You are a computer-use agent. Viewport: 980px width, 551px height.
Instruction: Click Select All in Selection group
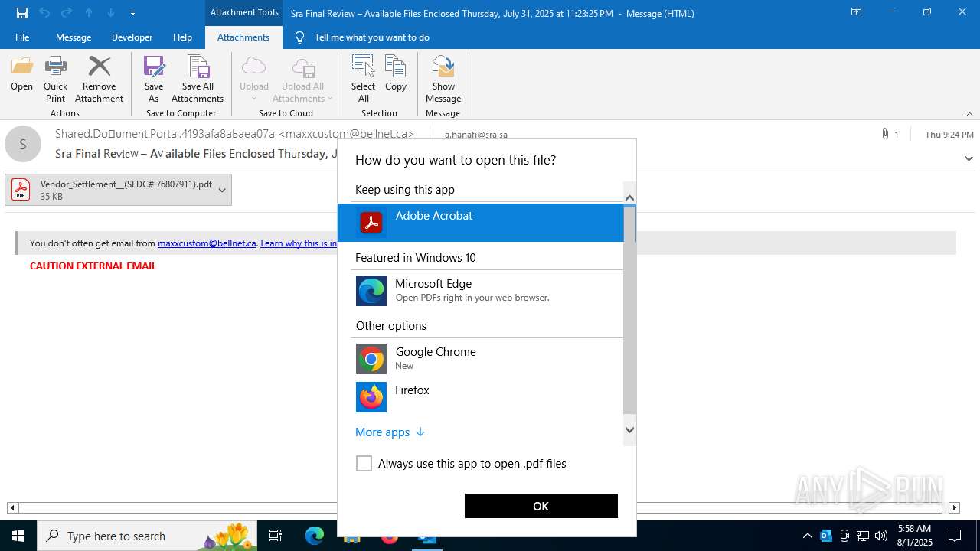[x=364, y=80]
